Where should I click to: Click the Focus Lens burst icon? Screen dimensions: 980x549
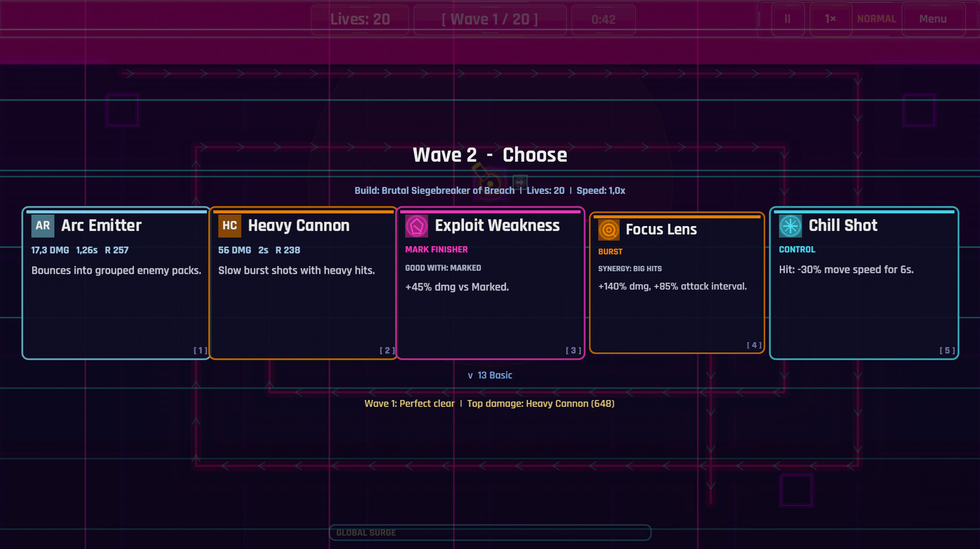[610, 230]
